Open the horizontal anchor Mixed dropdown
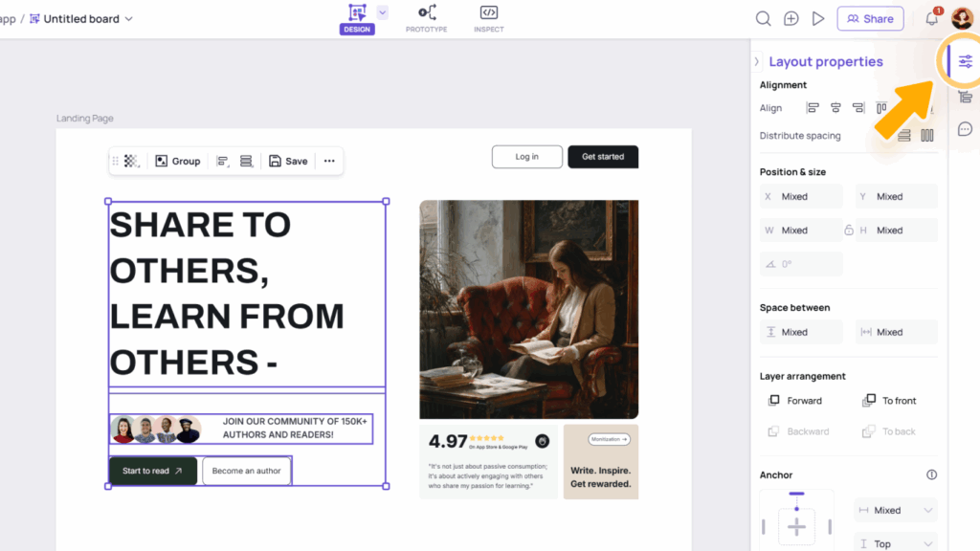 [895, 511]
